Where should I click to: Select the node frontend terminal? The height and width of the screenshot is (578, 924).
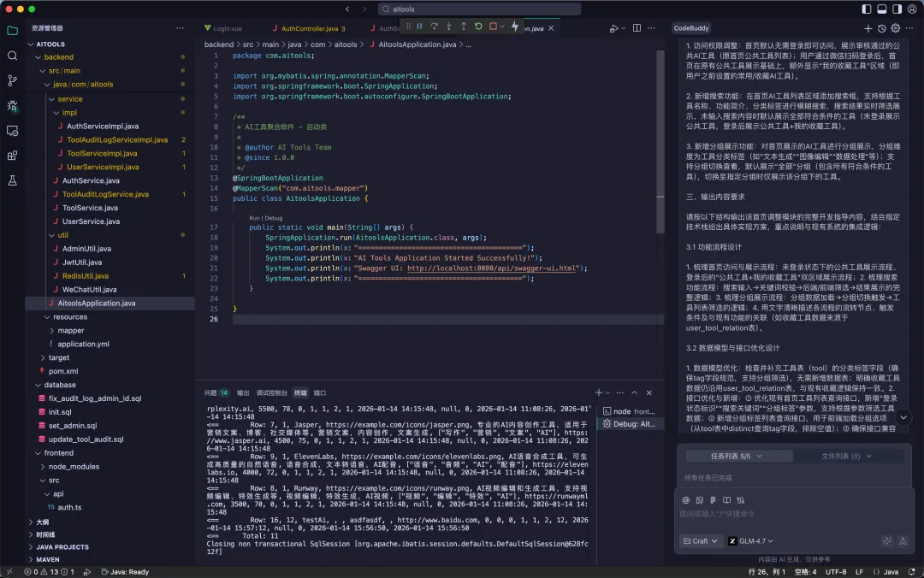629,411
